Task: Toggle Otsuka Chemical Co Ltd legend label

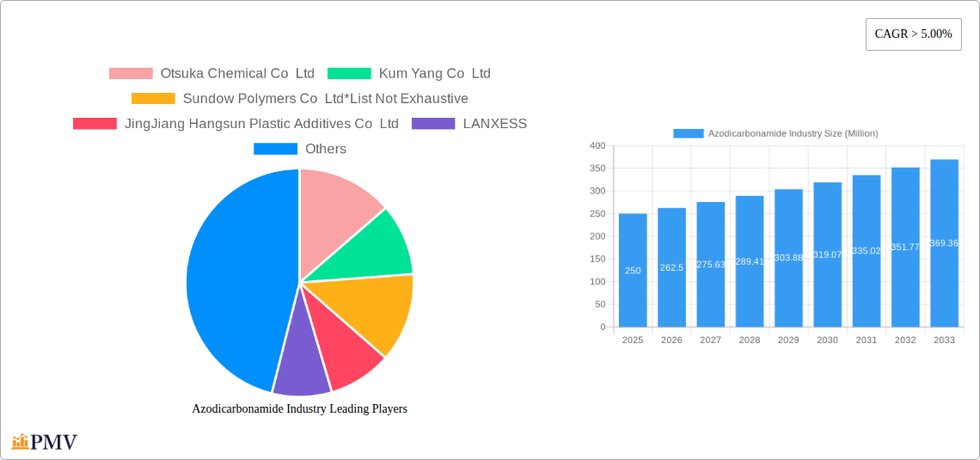Action: click(x=237, y=73)
